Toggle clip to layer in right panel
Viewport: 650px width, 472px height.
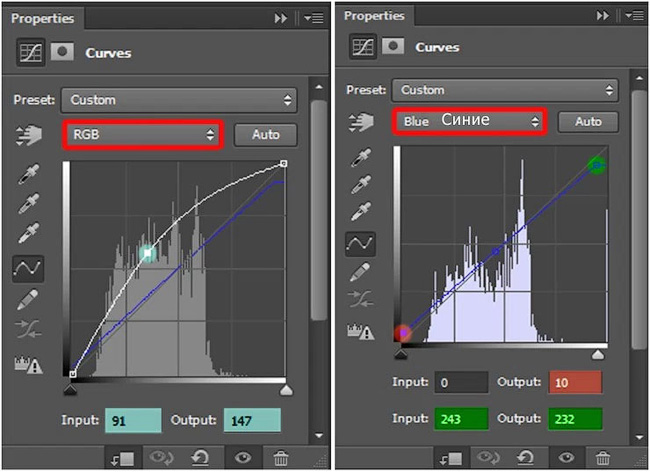451,458
